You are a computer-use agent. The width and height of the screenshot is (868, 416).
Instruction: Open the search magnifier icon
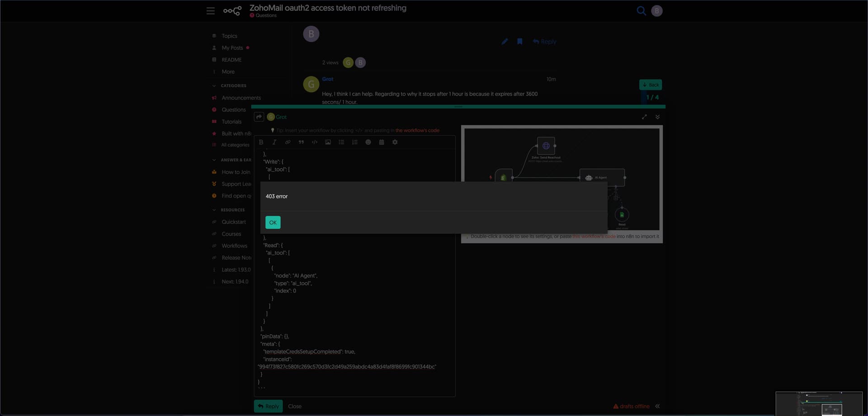[x=641, y=11]
